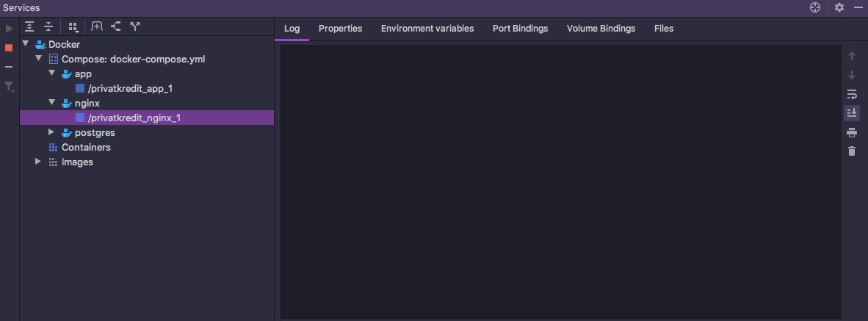
Task: Clear log with the trash icon
Action: pos(852,151)
